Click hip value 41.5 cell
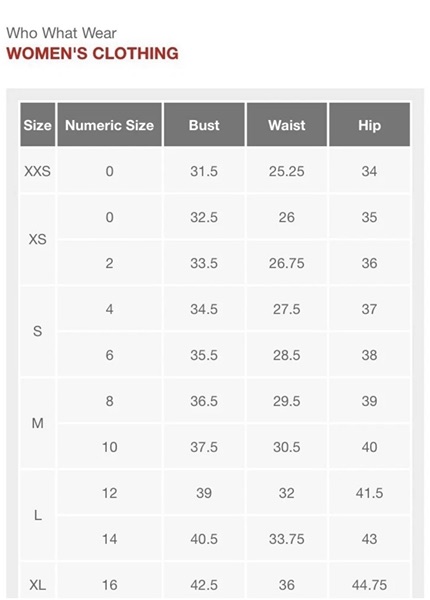 pyautogui.click(x=370, y=493)
